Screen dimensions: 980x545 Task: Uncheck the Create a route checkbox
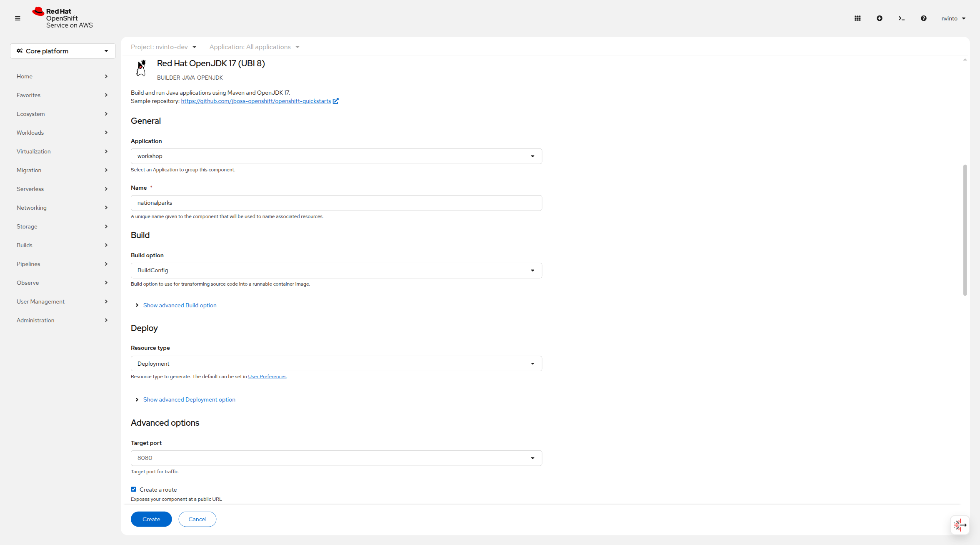point(134,489)
